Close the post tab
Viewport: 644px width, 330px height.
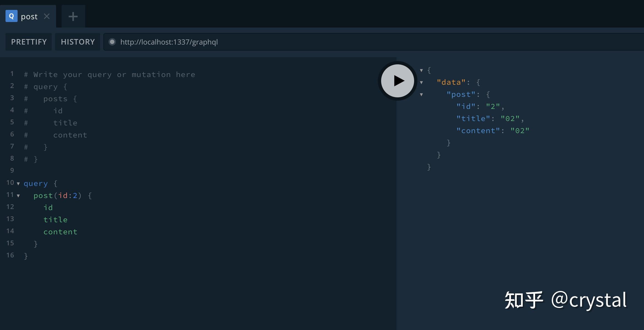coord(47,16)
